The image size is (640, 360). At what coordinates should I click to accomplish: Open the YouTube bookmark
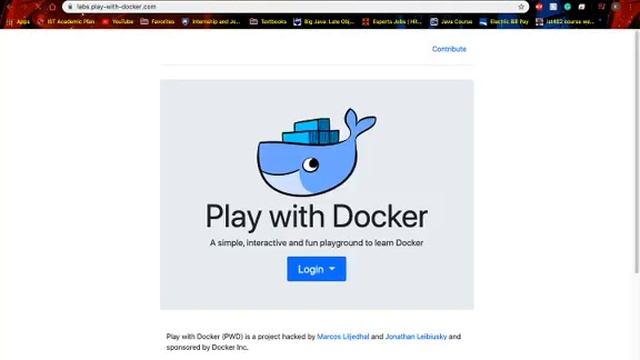118,22
